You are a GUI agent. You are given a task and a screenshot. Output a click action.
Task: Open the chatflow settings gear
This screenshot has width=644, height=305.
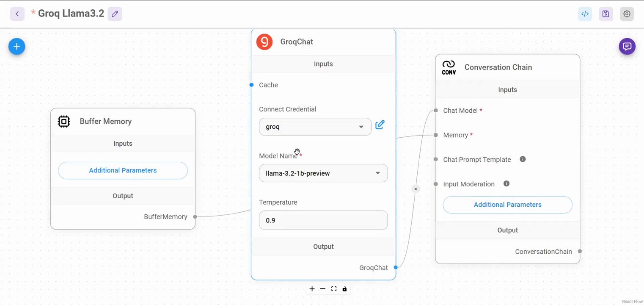coord(627,14)
